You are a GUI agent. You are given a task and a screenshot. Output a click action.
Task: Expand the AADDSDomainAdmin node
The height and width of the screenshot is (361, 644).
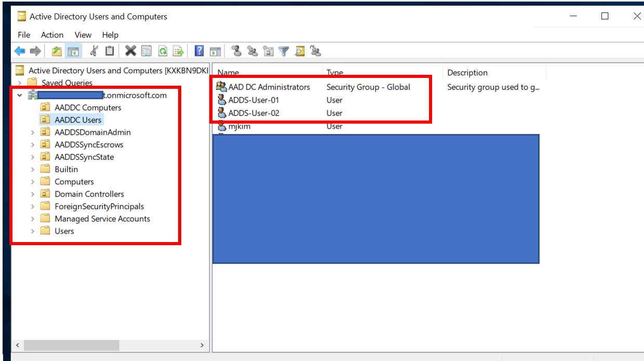32,132
